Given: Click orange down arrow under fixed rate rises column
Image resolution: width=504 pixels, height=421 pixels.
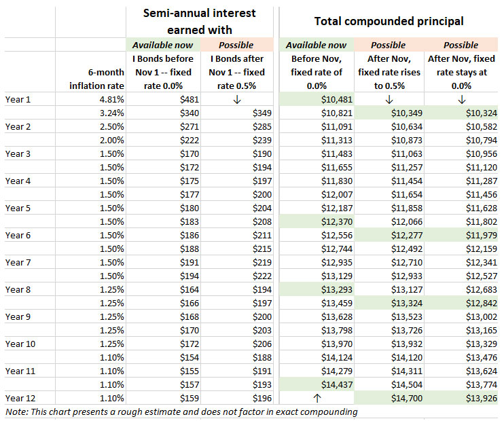Looking at the screenshot, I should pyautogui.click(x=389, y=99).
